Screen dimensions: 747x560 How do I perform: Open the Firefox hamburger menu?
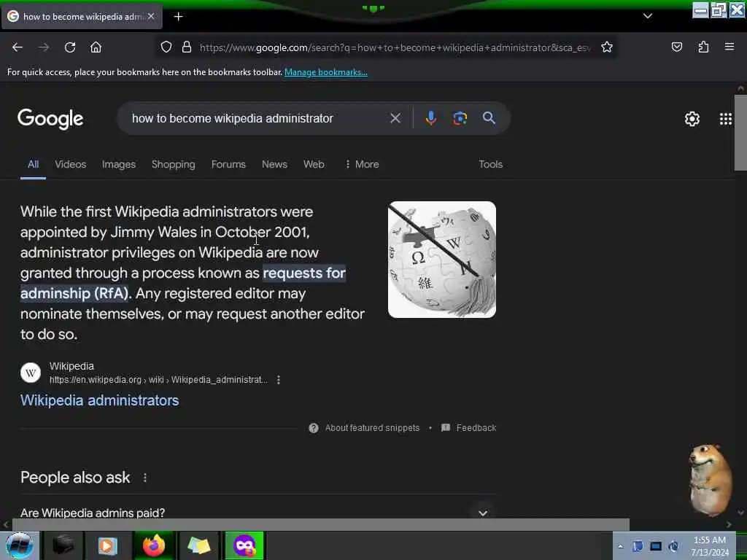point(729,47)
